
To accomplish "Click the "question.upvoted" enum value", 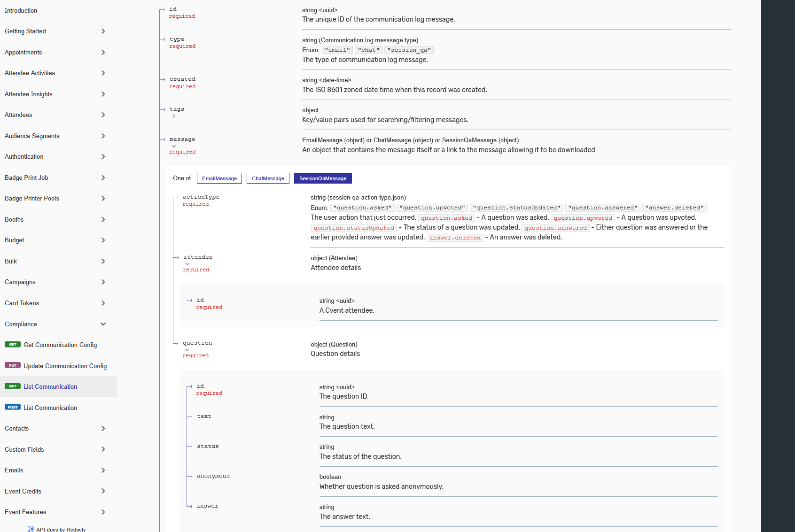I will coord(432,208).
